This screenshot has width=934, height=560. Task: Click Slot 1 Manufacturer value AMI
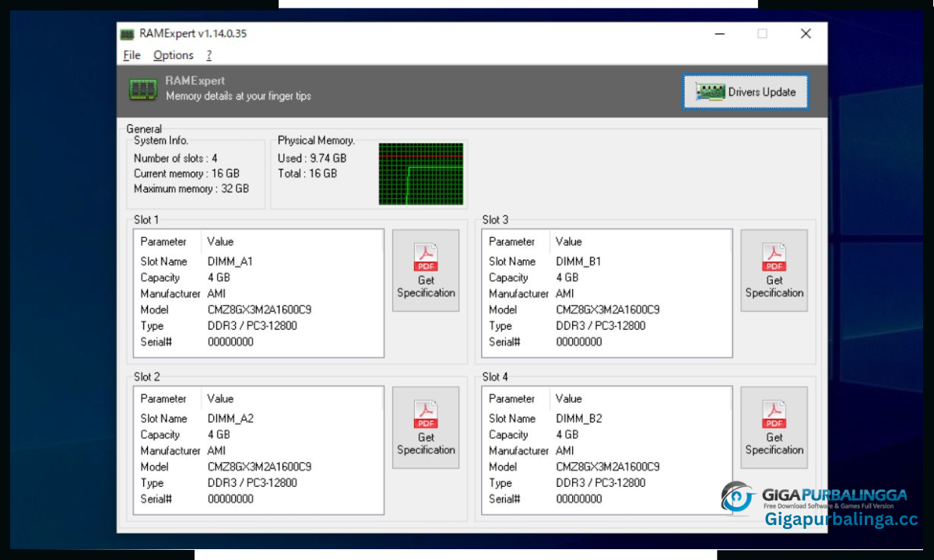click(x=216, y=294)
